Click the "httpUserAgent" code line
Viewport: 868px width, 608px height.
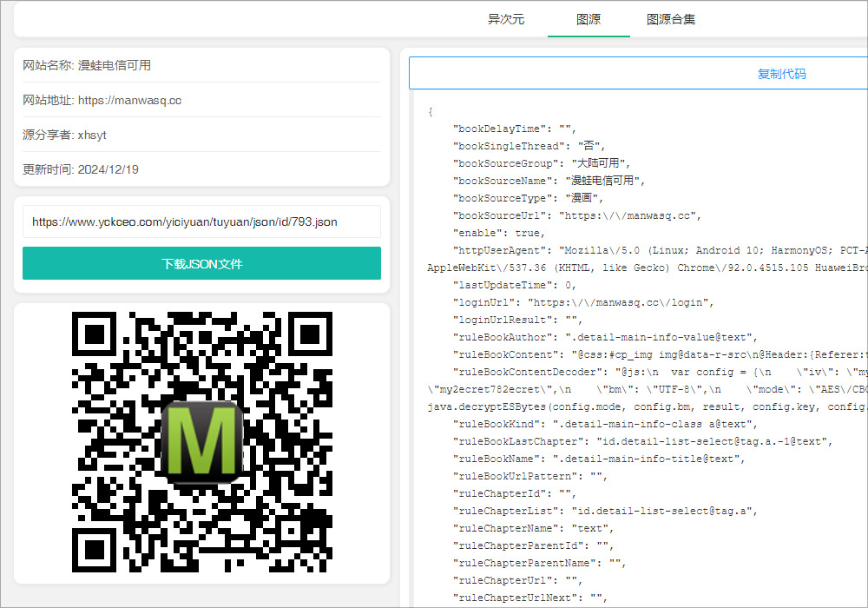point(661,250)
